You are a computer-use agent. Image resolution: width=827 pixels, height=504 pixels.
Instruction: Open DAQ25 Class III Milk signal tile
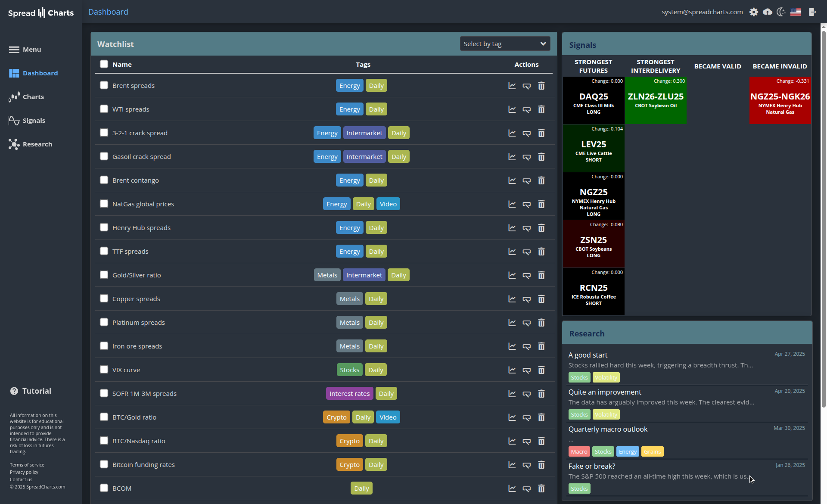tap(594, 100)
